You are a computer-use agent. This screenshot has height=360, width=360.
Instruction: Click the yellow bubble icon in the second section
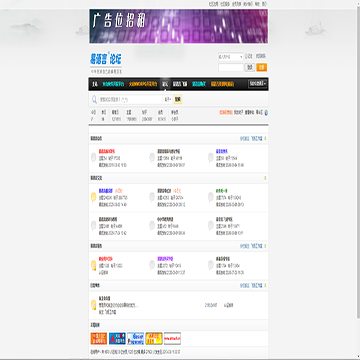coord(94,197)
